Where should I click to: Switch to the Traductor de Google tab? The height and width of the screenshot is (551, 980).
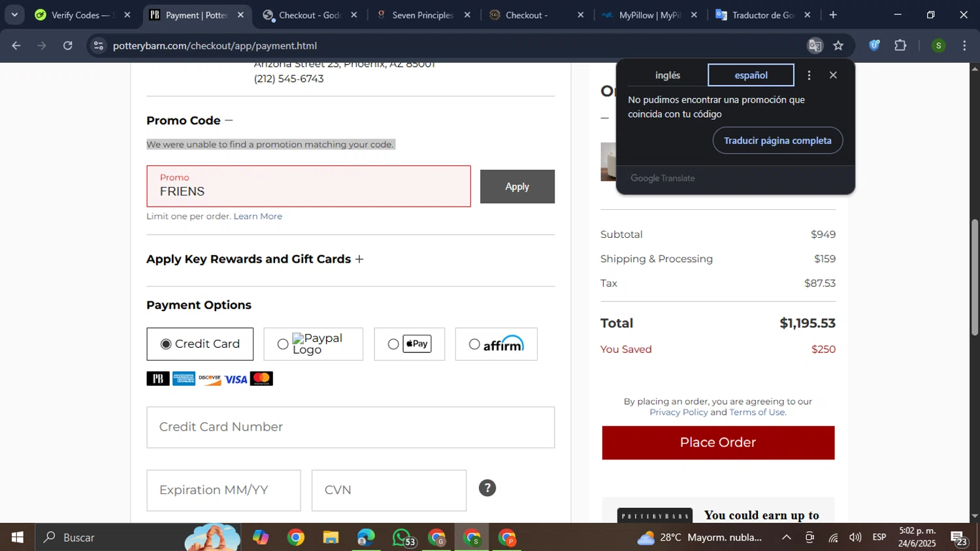pos(762,15)
